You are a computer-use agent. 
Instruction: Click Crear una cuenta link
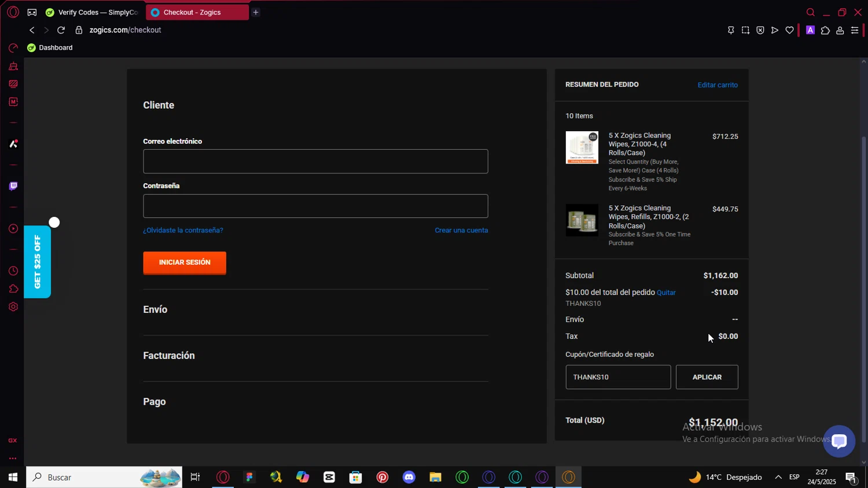point(461,230)
